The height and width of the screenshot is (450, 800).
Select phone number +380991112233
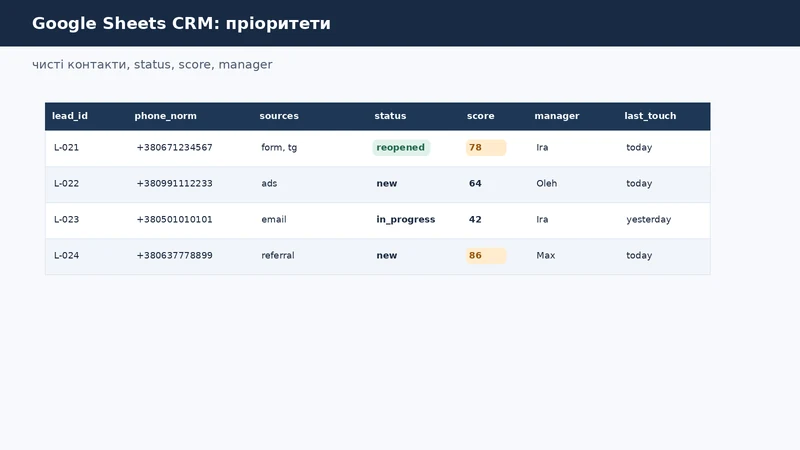tap(174, 183)
